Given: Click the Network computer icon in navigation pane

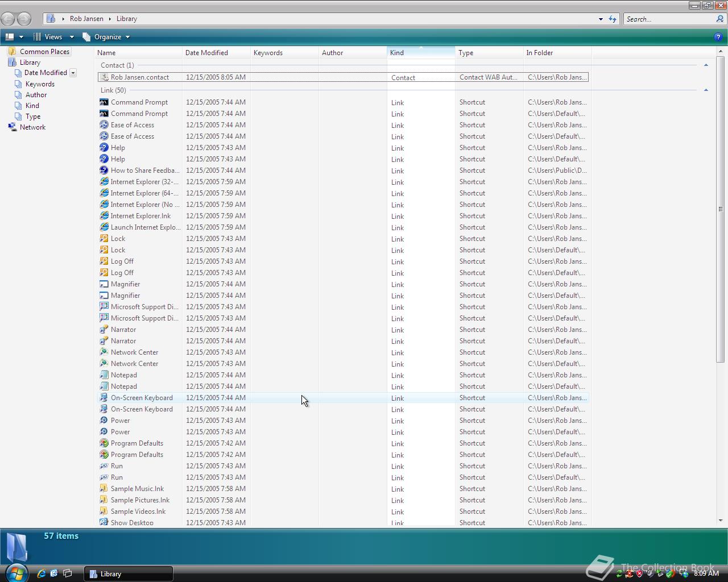Looking at the screenshot, I should pos(13,127).
